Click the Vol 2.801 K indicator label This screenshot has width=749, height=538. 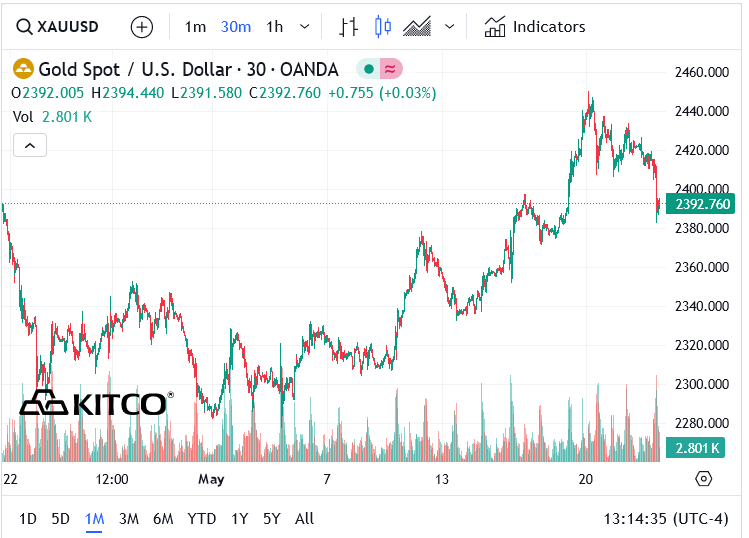(52, 116)
